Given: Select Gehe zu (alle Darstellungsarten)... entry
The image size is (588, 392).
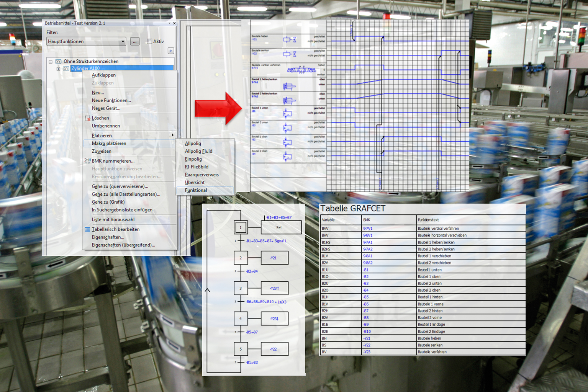Looking at the screenshot, I should click(x=126, y=194).
